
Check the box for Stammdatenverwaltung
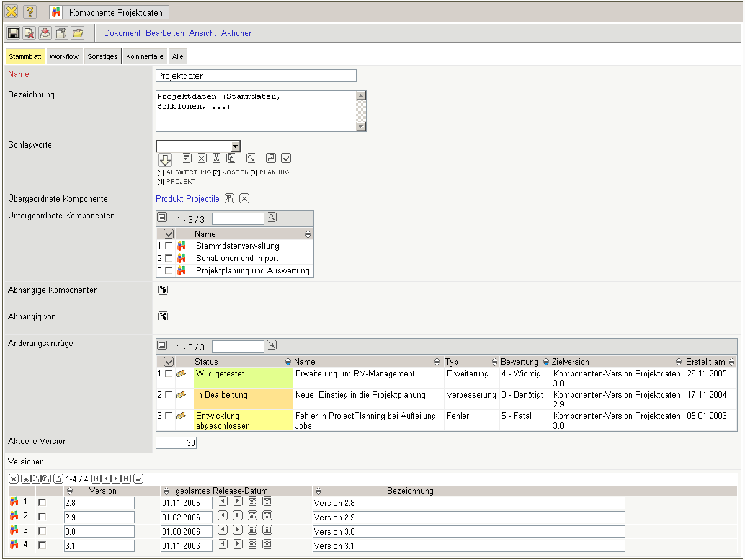click(x=169, y=246)
